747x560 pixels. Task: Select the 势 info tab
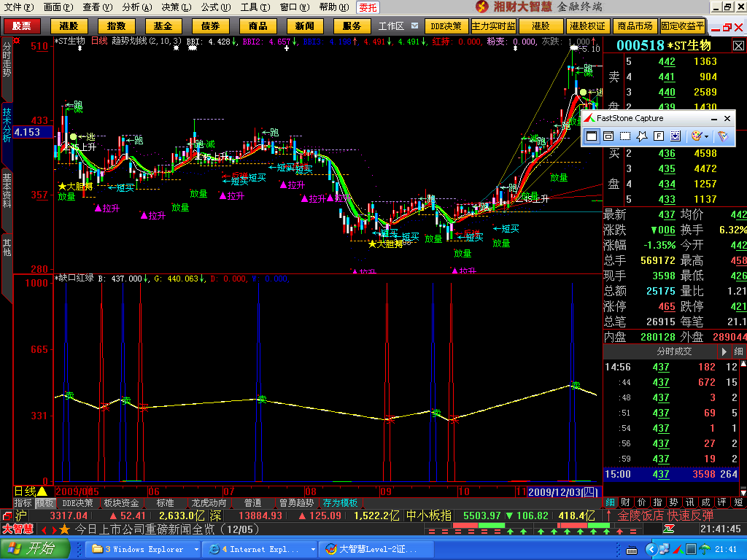tap(673, 502)
